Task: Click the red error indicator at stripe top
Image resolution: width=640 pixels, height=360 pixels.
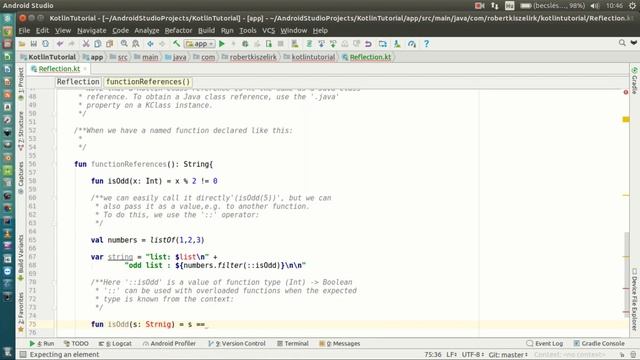Action: (626, 92)
